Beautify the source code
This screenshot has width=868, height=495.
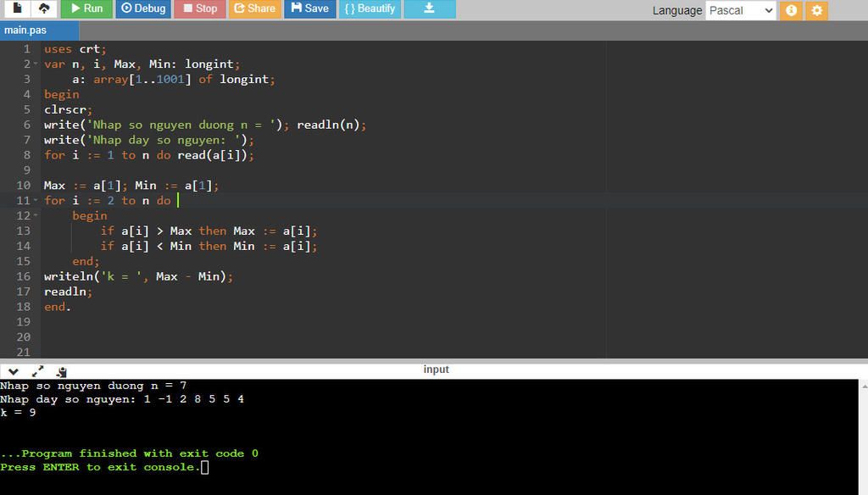pyautogui.click(x=370, y=8)
